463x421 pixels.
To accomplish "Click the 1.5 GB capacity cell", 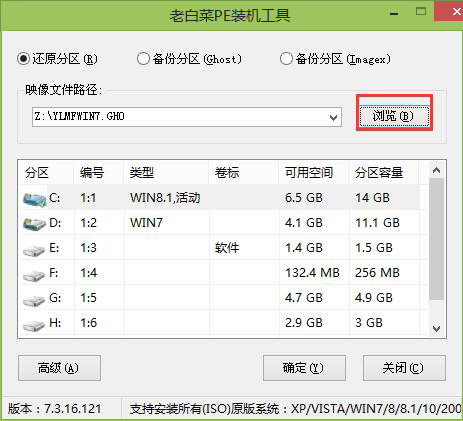I will coord(374,248).
